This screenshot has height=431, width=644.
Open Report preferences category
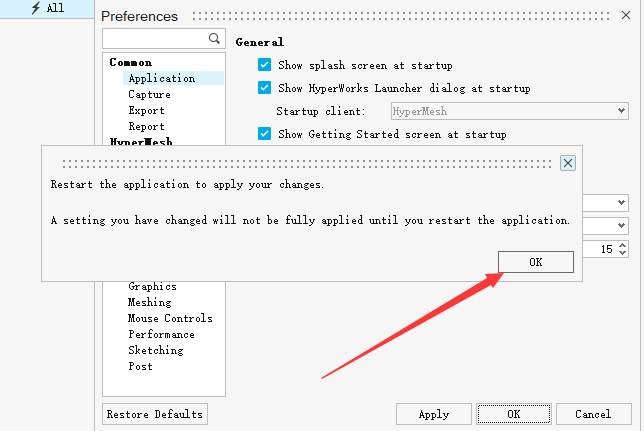coord(146,126)
